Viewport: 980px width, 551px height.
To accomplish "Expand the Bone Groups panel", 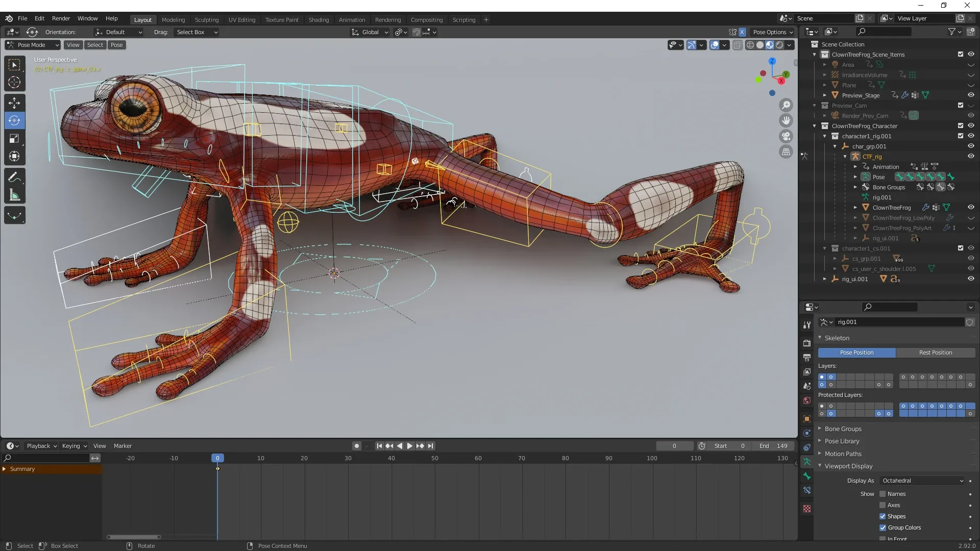I will coord(843,429).
